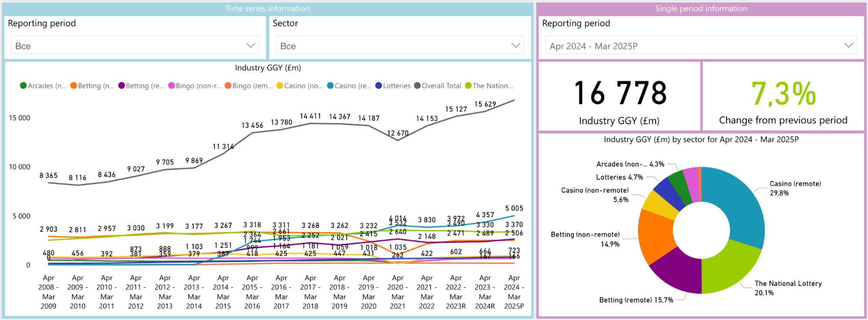
Task: Click the "Apr 2020 - Mar 2021" axis label
Action: [x=398, y=292]
